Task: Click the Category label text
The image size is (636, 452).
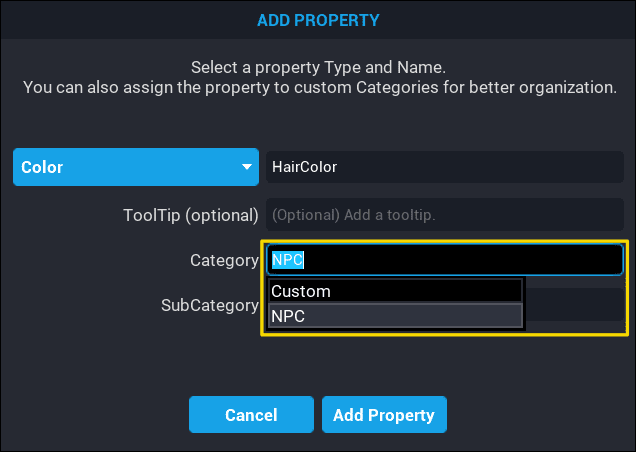Action: pos(224,260)
